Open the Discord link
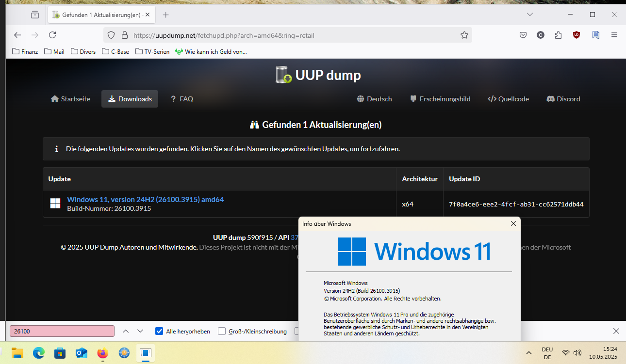Viewport: 626px width, 364px height. [x=563, y=99]
